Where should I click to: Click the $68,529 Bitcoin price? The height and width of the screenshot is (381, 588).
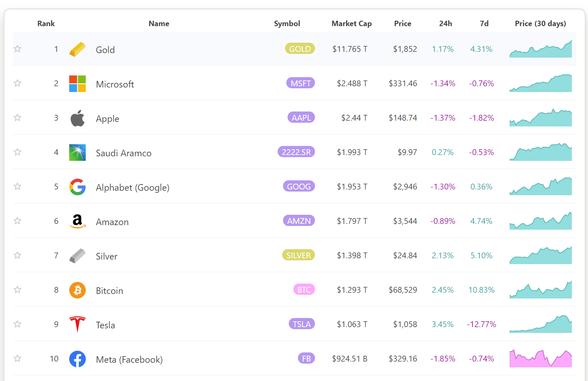click(x=403, y=290)
